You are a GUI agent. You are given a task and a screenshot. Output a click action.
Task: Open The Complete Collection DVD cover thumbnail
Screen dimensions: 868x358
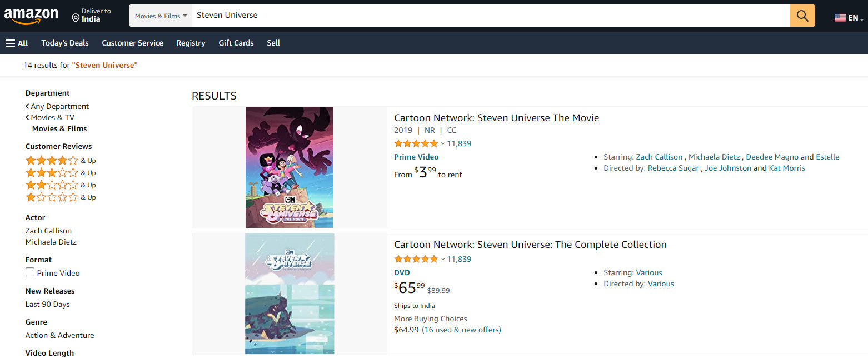[290, 294]
